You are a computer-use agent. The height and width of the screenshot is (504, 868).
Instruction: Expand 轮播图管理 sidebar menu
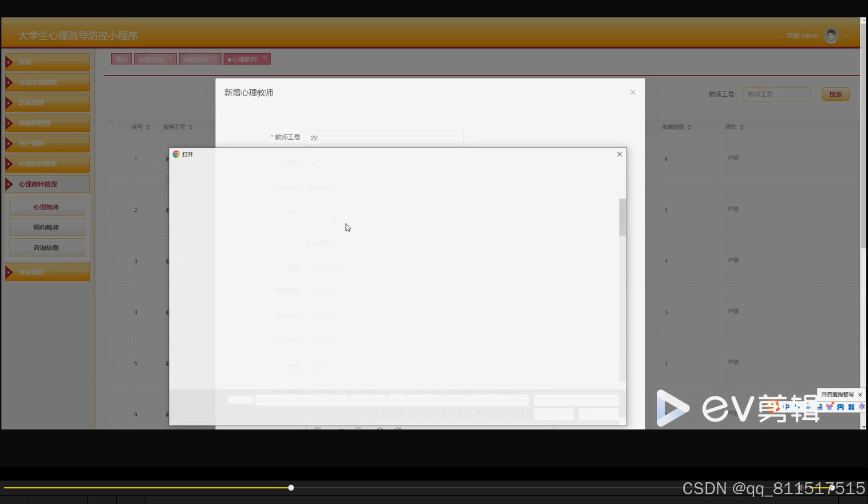coord(47,123)
